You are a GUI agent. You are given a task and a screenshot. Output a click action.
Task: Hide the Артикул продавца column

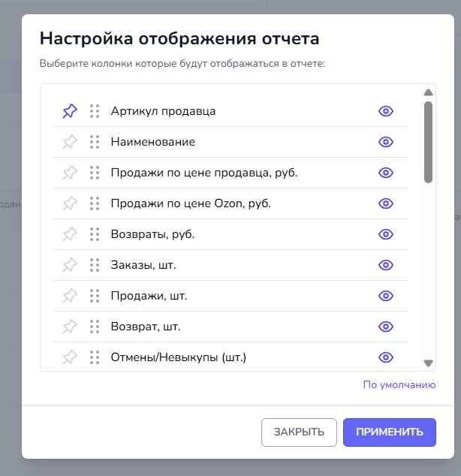point(386,111)
